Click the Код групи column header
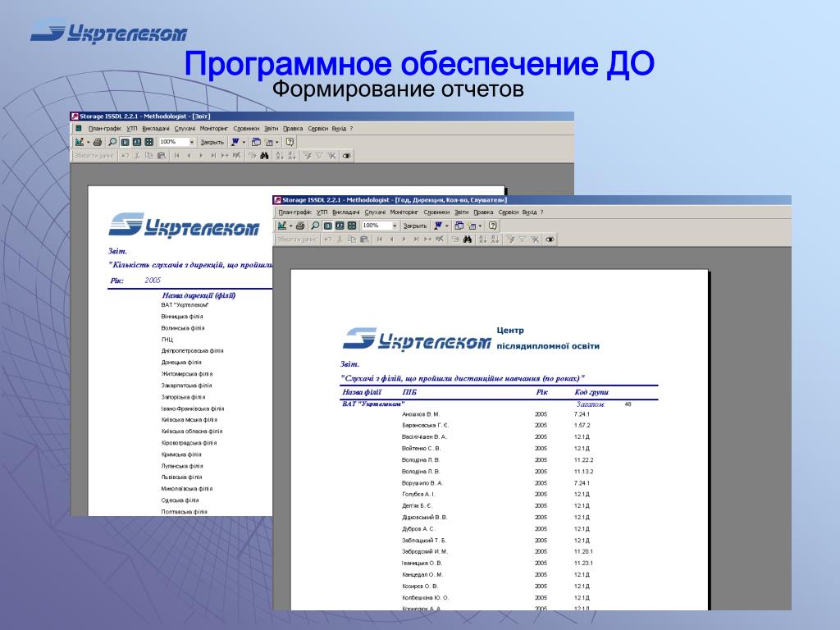 (591, 392)
